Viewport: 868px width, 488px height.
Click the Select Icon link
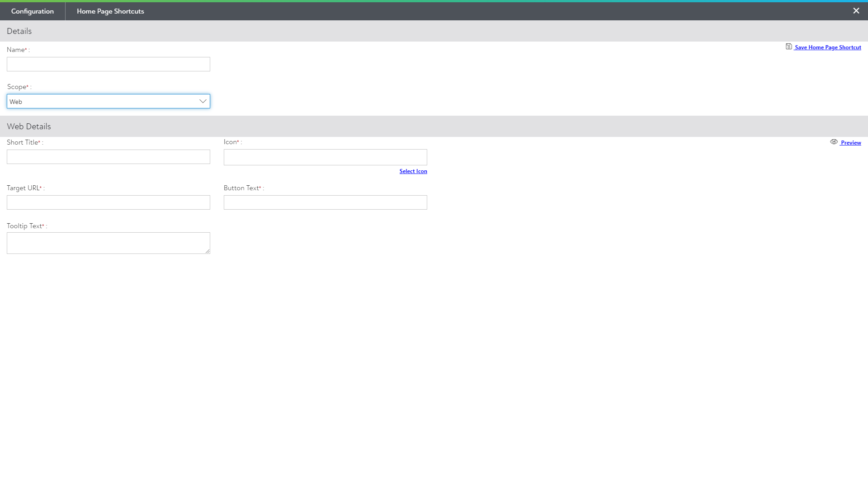pos(413,171)
